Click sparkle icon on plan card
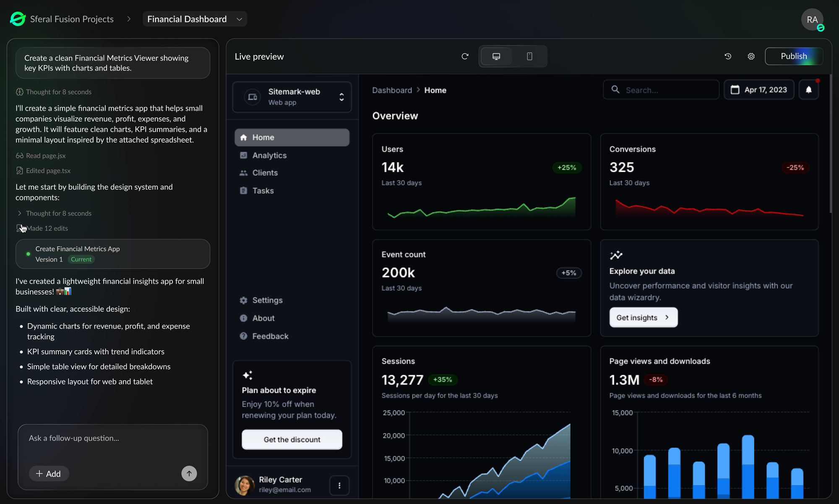Screen dimensions: 839x504 tap(248, 375)
